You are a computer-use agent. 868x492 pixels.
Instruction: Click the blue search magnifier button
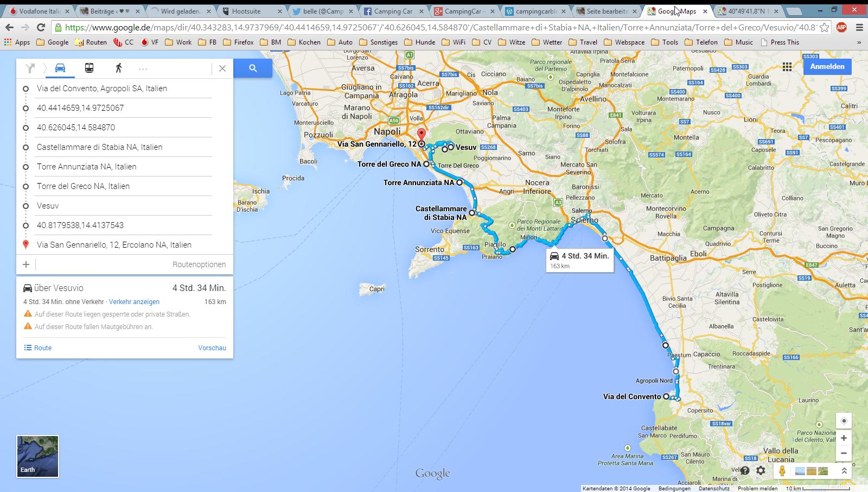coord(253,68)
